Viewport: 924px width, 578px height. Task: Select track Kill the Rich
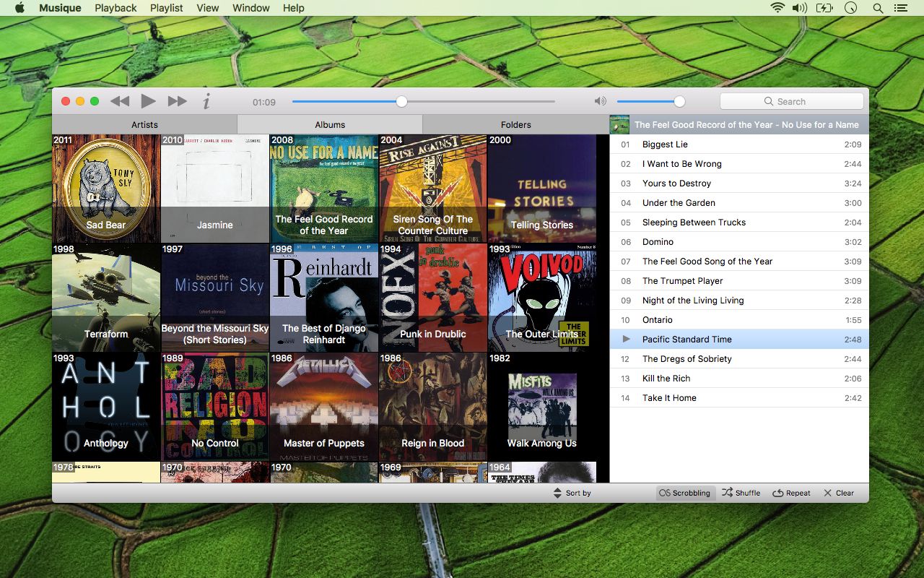pos(739,378)
